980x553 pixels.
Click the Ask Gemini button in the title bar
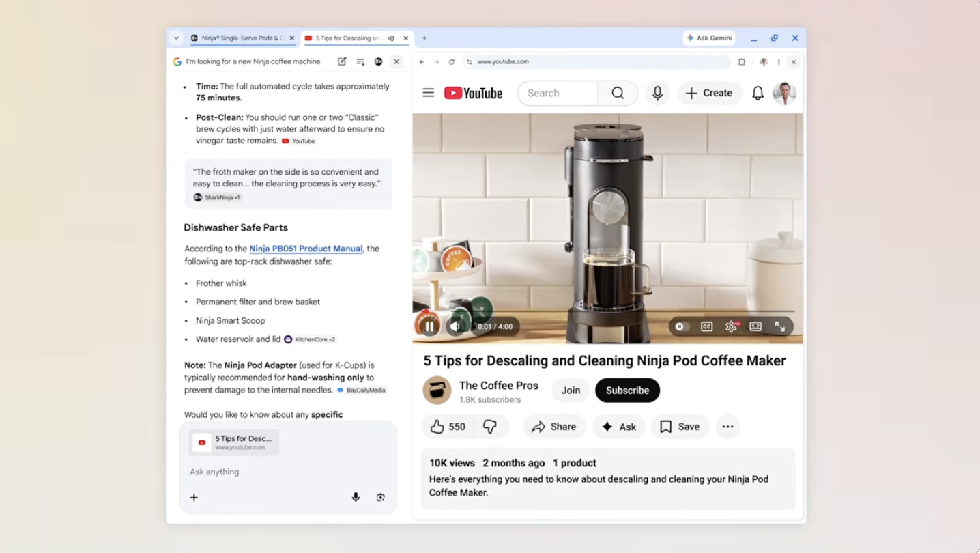(709, 38)
